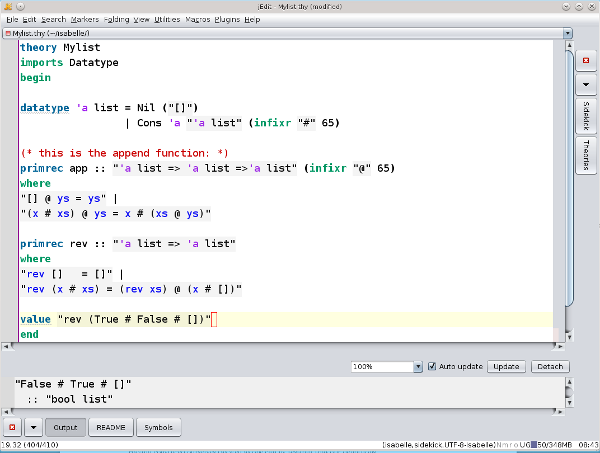This screenshot has width=600, height=453.
Task: Close the right-side dock panel
Action: tap(586, 61)
